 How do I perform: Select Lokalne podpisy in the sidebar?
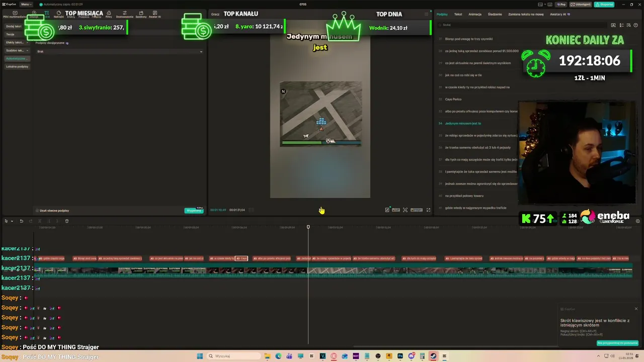click(x=17, y=66)
